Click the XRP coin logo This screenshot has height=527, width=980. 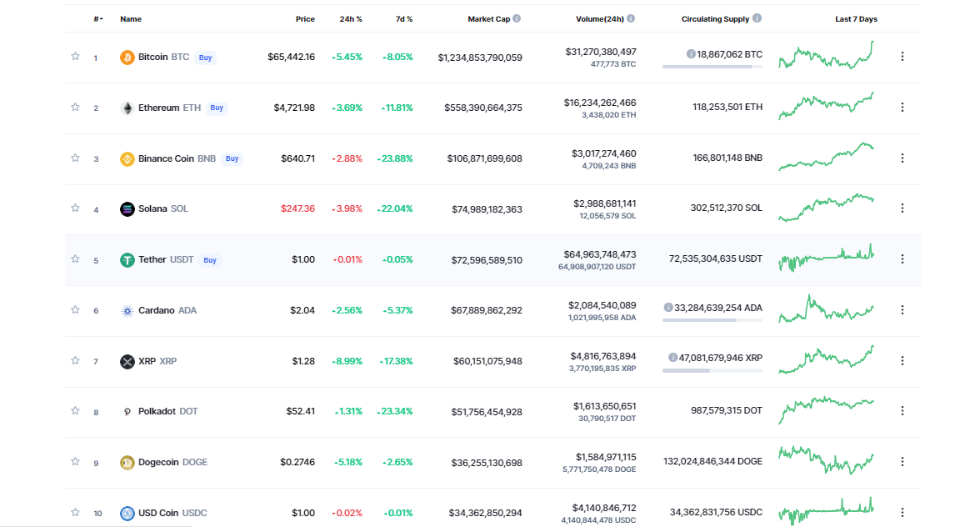(x=127, y=361)
